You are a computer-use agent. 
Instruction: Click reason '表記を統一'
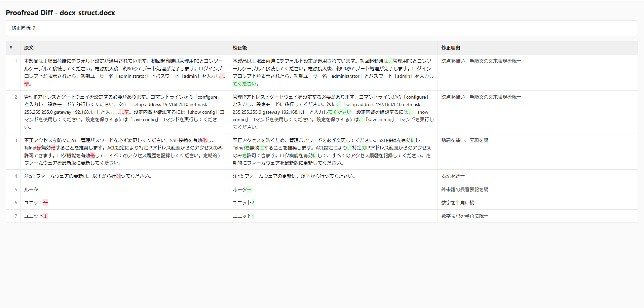453,176
